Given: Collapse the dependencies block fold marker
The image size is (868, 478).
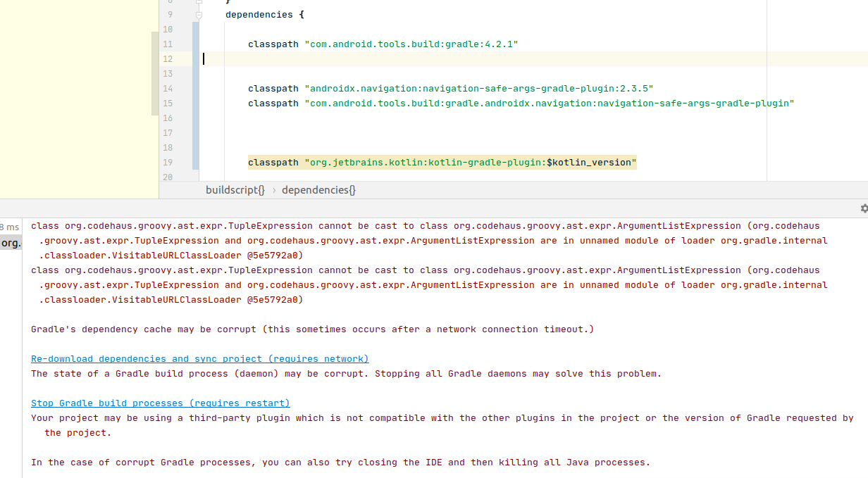Looking at the screenshot, I should [199, 15].
